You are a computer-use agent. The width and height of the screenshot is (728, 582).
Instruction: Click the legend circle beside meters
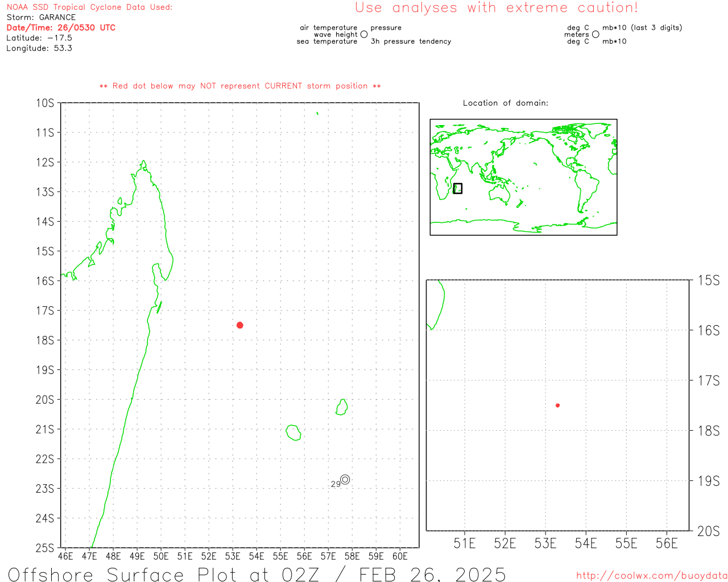[x=595, y=34]
